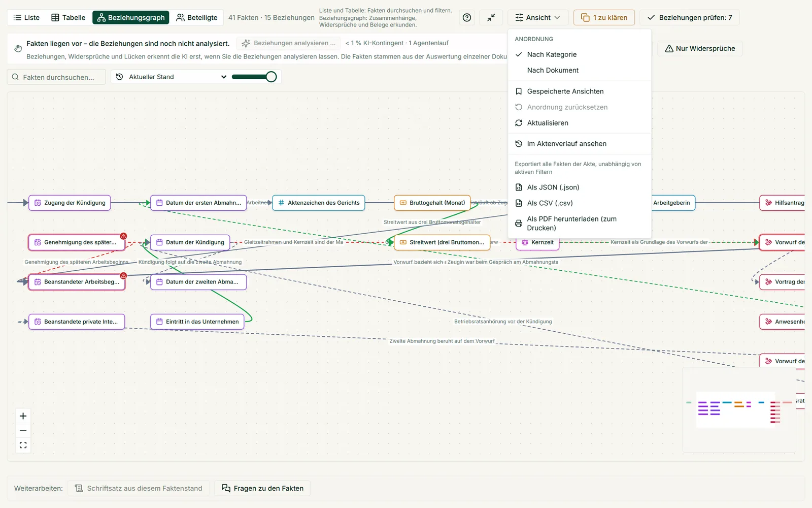This screenshot has width=812, height=508.
Task: Select the Zugang der Kündigung node
Action: pos(70,203)
